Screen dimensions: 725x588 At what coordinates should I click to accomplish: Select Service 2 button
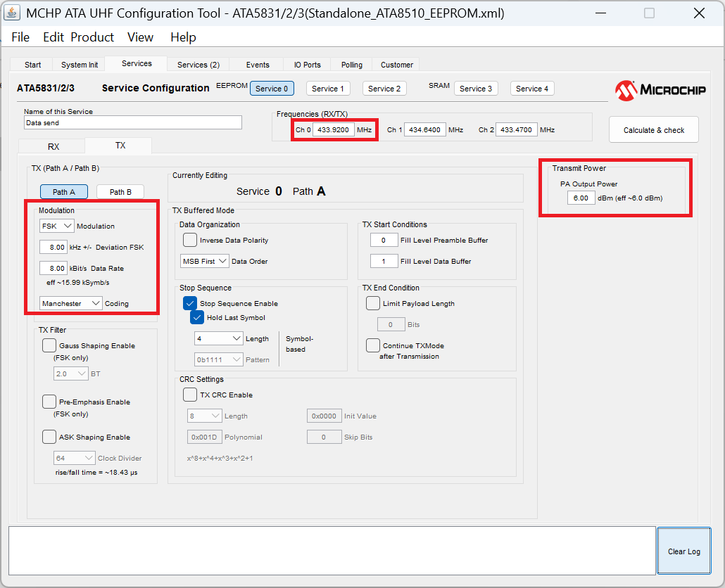tap(384, 88)
